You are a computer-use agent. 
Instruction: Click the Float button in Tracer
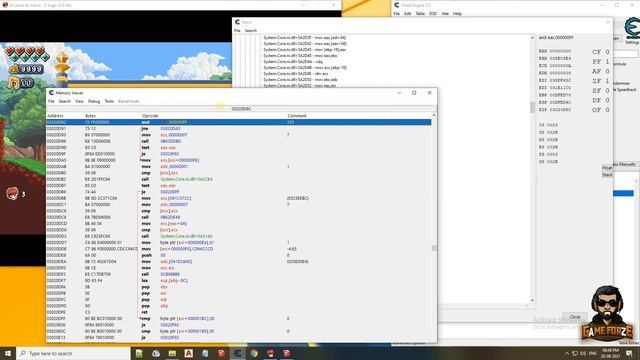tap(607, 168)
